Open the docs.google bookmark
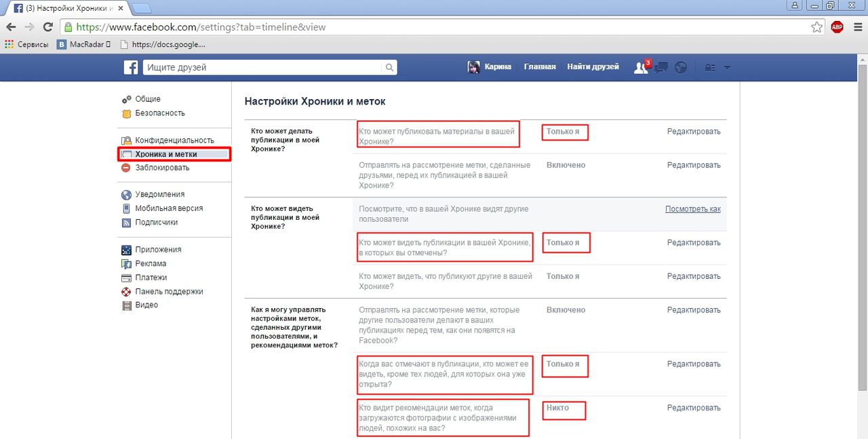The image size is (868, 439). [162, 44]
